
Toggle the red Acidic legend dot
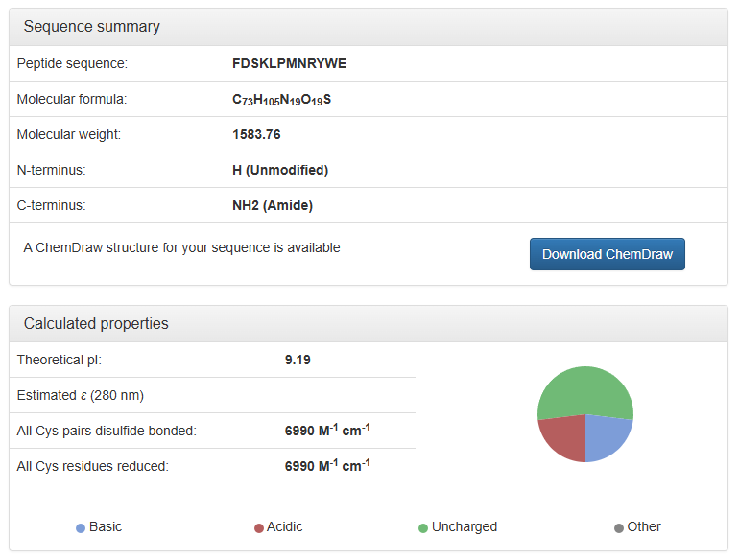click(x=259, y=528)
